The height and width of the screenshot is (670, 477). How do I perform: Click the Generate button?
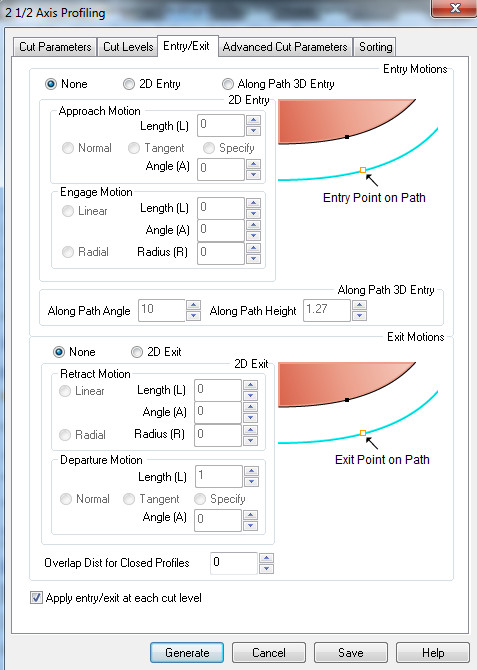pyautogui.click(x=187, y=653)
